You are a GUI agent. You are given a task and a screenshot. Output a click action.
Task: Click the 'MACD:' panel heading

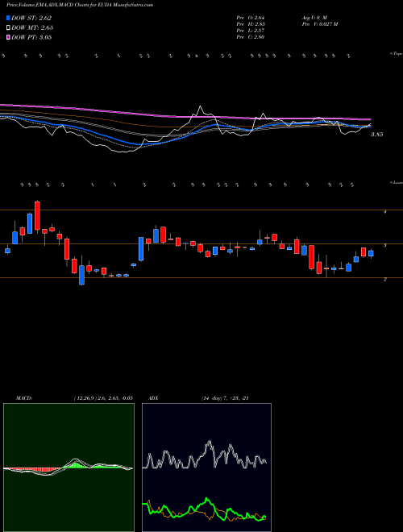pos(24,398)
